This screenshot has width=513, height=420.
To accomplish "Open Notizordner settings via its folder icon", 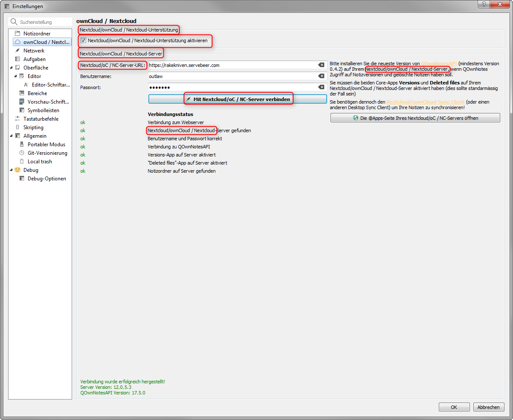I will 17,33.
